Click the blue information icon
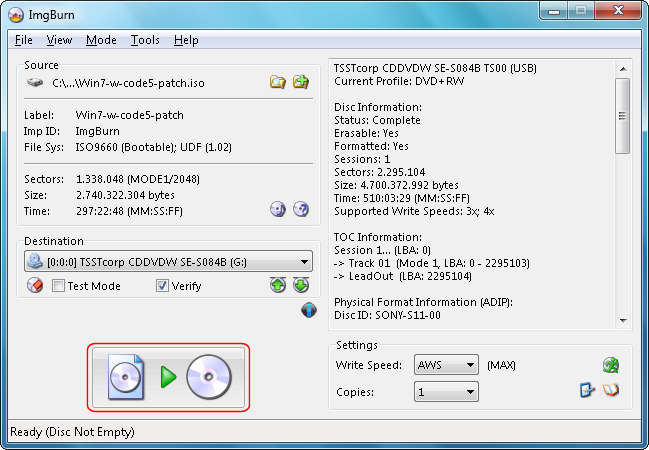The height and width of the screenshot is (450, 649). coord(308,311)
